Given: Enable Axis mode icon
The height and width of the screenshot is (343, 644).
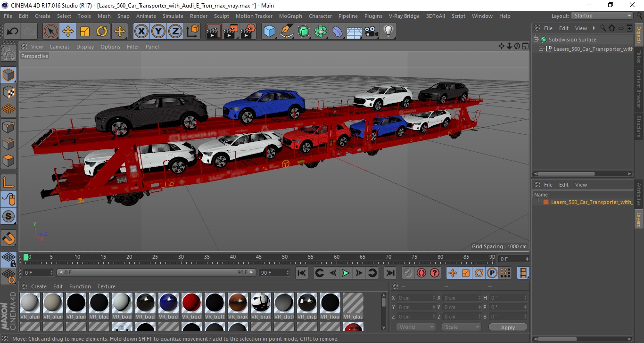Looking at the screenshot, I should pyautogui.click(x=8, y=182).
